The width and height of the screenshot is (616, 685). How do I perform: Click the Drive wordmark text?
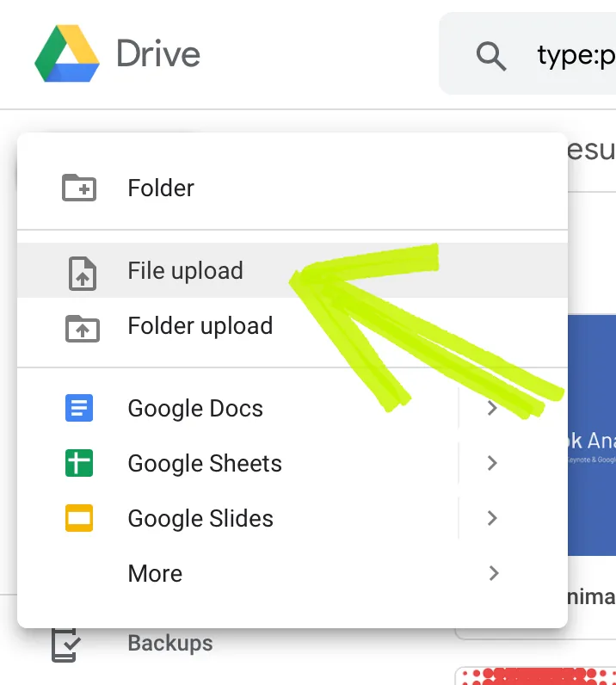[x=158, y=53]
